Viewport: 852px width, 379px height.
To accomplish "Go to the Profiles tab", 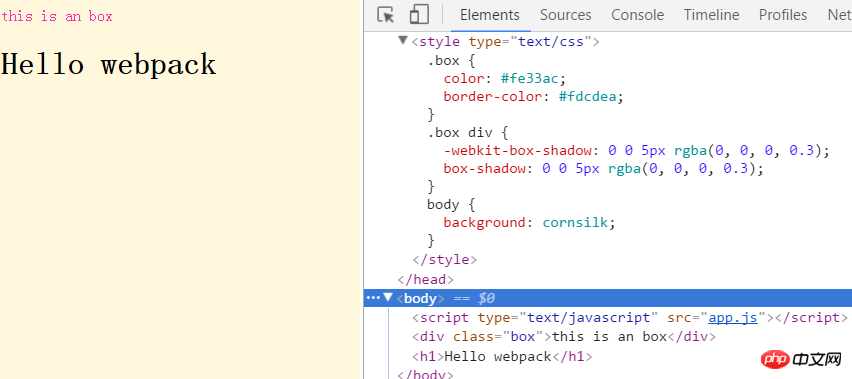I will (783, 15).
